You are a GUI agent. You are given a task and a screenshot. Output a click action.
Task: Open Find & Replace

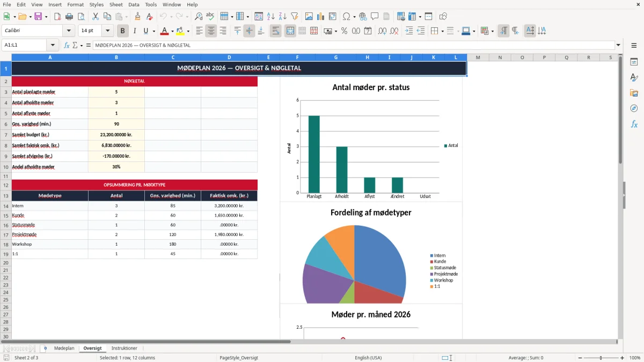coord(199,17)
